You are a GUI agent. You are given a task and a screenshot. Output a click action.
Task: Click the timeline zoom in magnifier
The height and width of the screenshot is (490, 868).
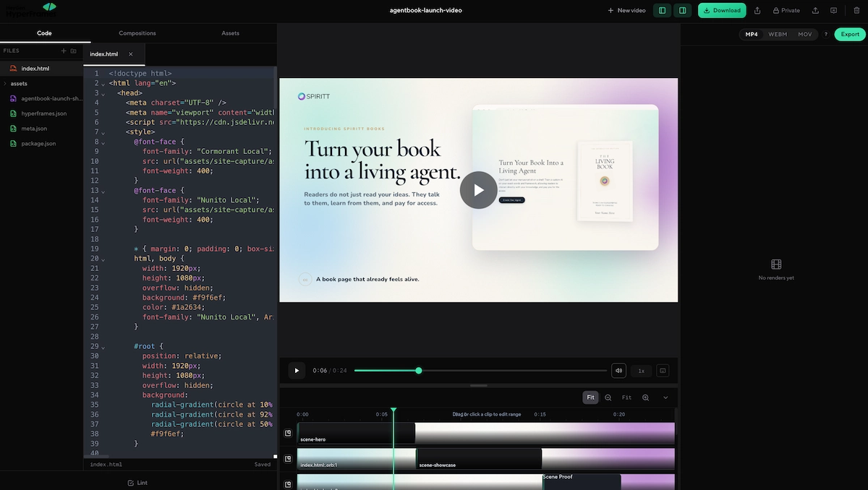pos(645,397)
